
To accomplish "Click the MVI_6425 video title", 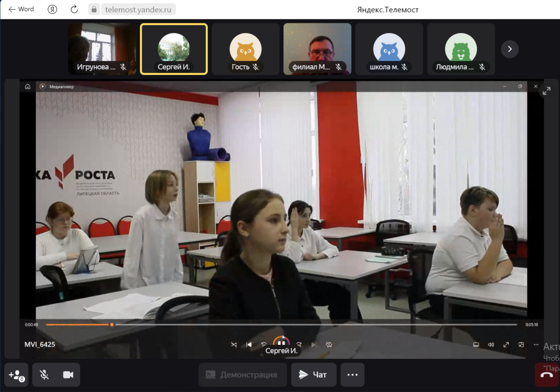I will point(40,344).
